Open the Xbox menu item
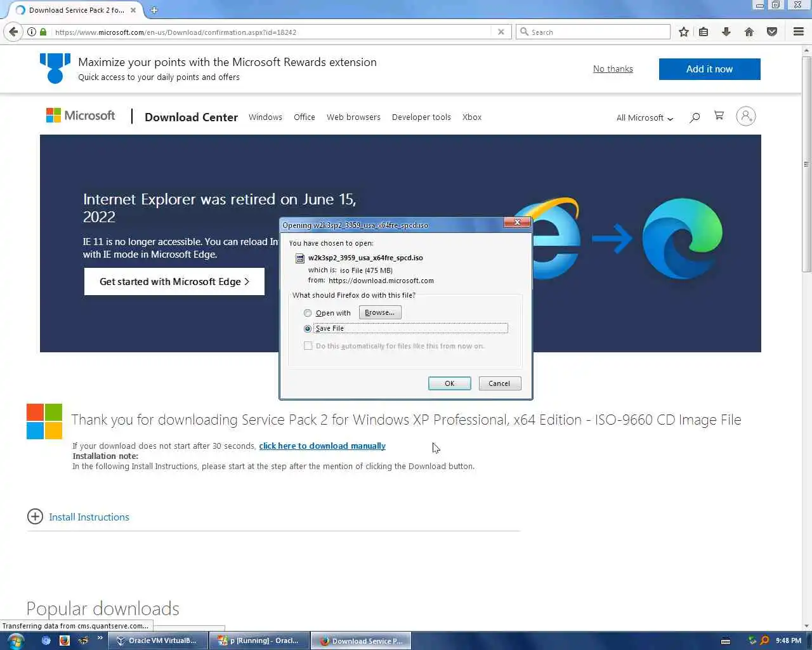The height and width of the screenshot is (650, 812). (x=472, y=117)
